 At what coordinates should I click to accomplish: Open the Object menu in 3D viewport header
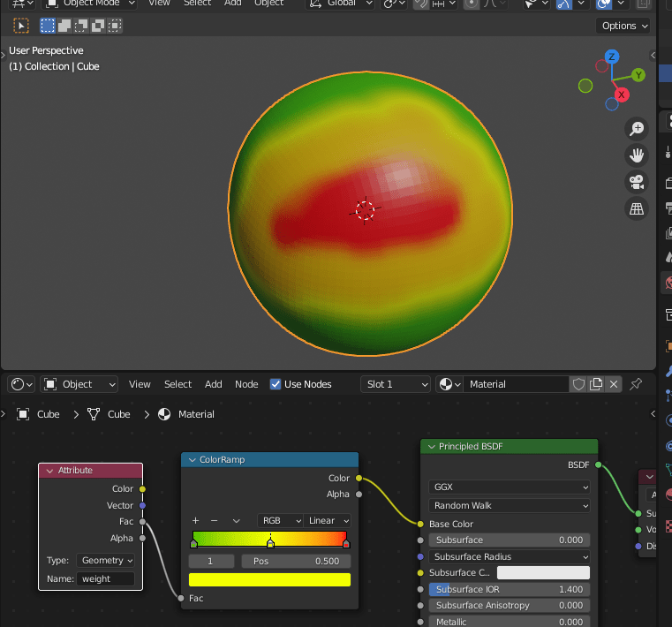click(268, 4)
